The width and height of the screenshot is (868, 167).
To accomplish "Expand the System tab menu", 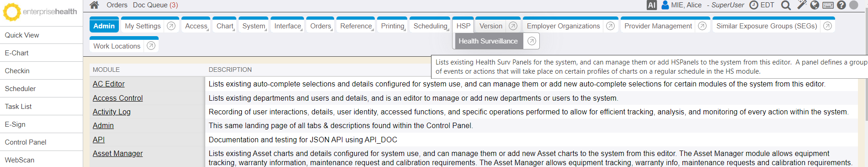I will pos(254,26).
